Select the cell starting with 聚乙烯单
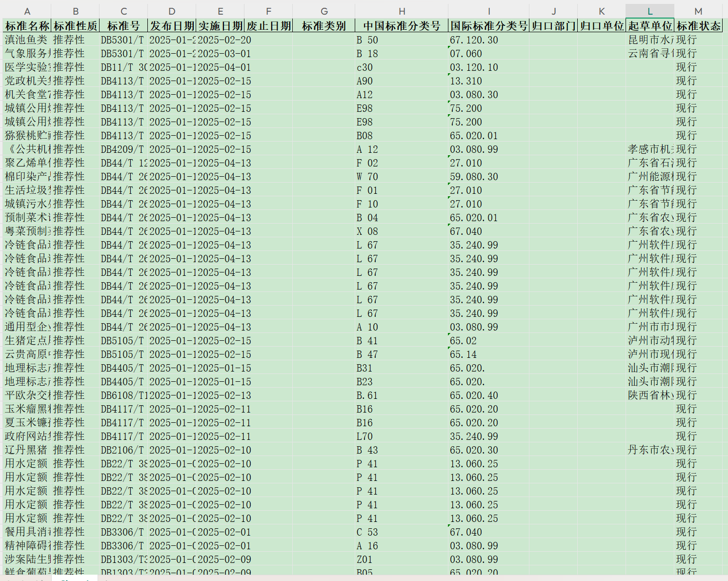Image resolution: width=728 pixels, height=581 pixels. pos(27,163)
